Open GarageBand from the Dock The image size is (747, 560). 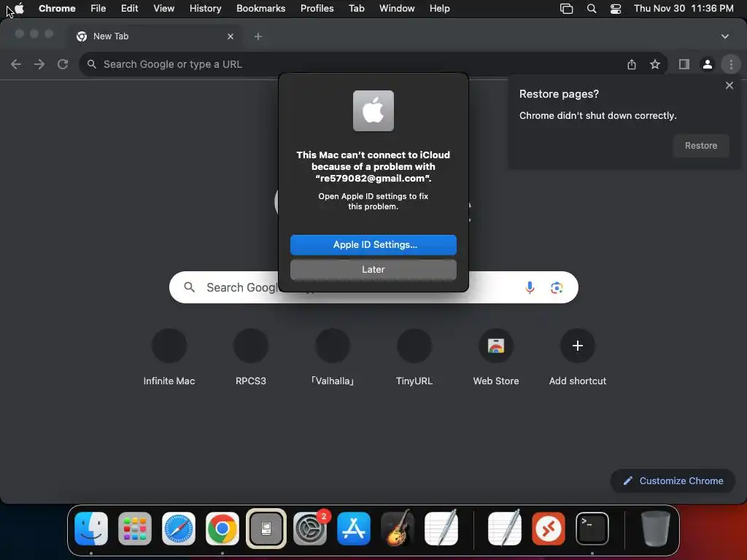tap(398, 529)
